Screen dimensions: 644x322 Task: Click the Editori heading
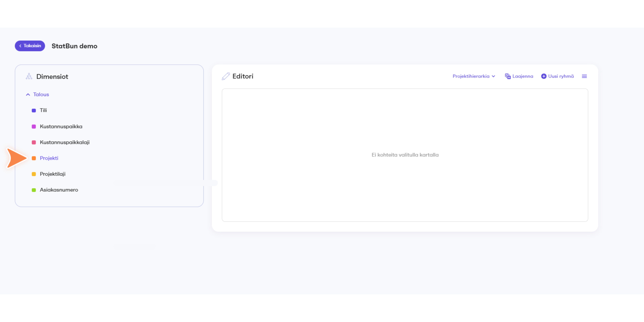(x=243, y=76)
